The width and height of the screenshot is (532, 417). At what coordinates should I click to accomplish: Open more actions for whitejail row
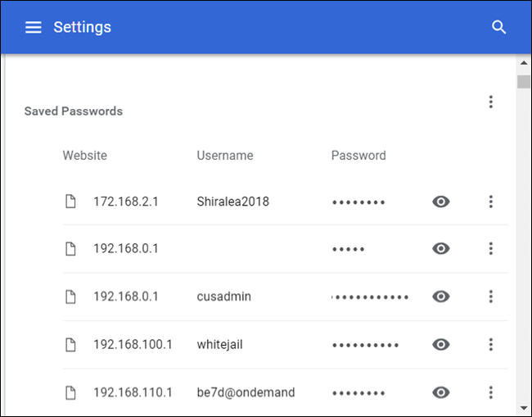pyautogui.click(x=491, y=345)
